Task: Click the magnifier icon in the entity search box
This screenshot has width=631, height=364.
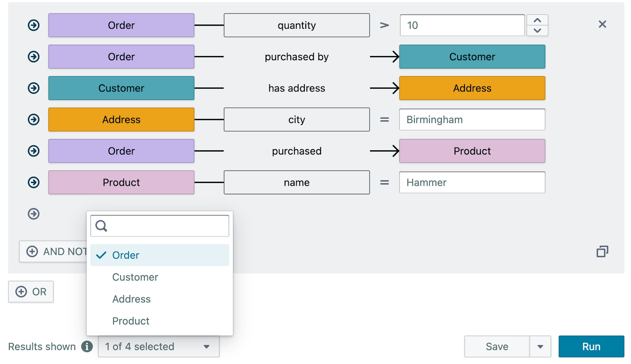Action: pos(102,226)
